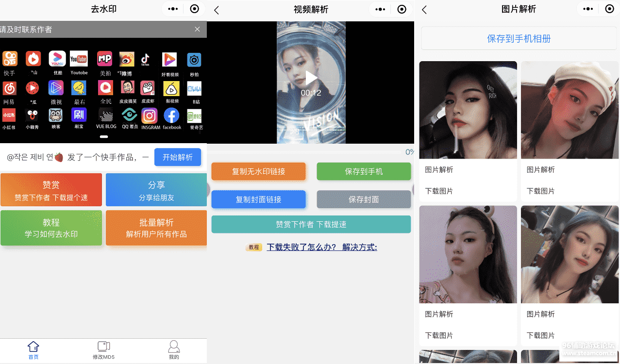Close the contact-author notice banner
The height and width of the screenshot is (364, 620).
coord(197,29)
